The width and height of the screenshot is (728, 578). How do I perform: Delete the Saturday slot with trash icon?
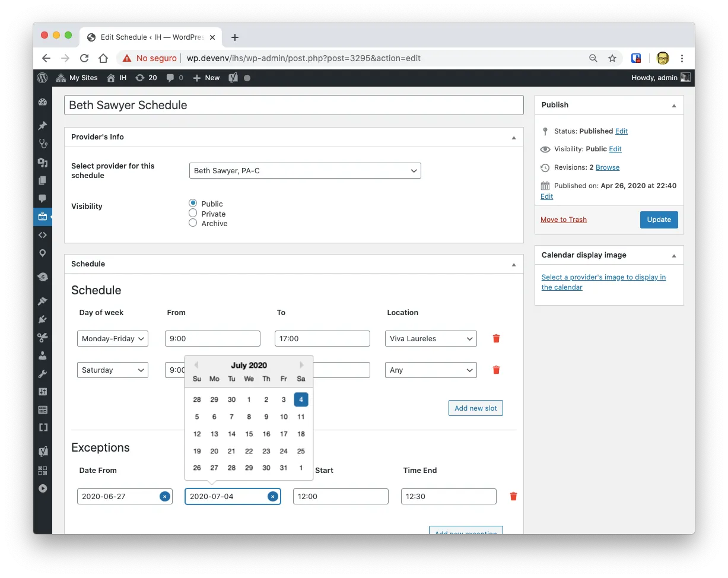click(497, 370)
